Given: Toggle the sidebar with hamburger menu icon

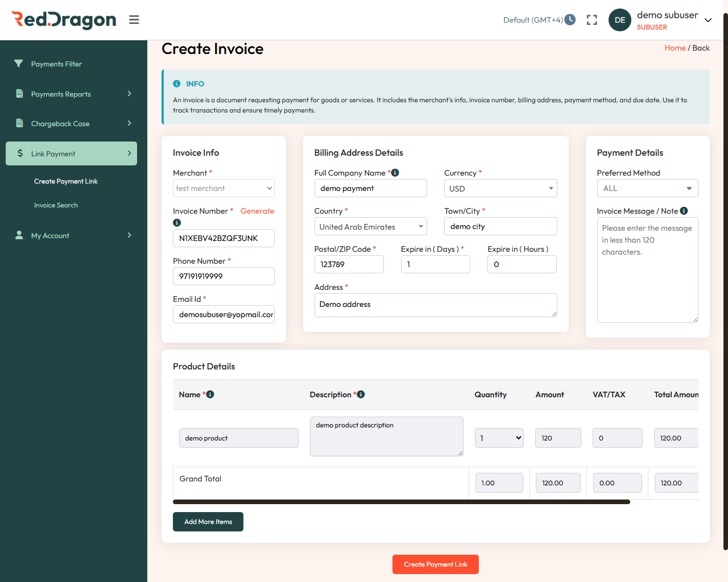Looking at the screenshot, I should 134,19.
